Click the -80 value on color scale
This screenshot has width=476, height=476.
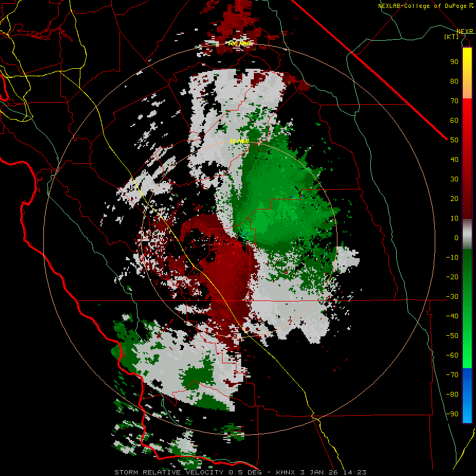[x=452, y=395]
